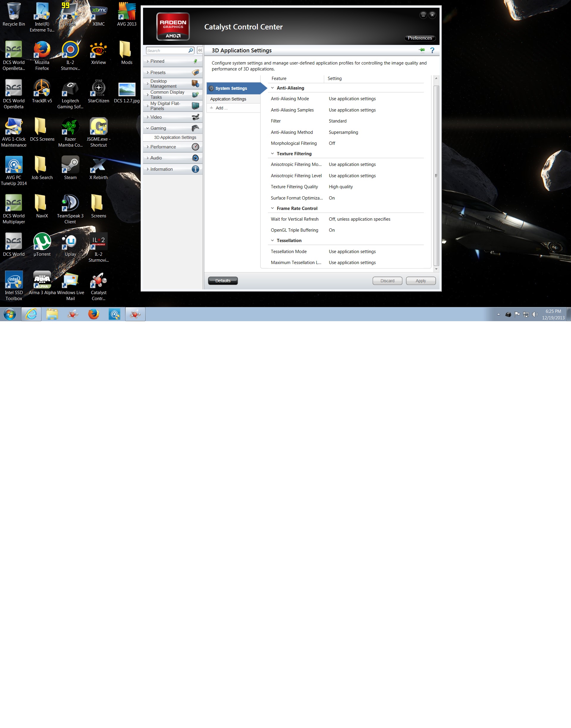The image size is (571, 728).
Task: Click the taskbar clock 6:25 PM
Action: coord(553,311)
